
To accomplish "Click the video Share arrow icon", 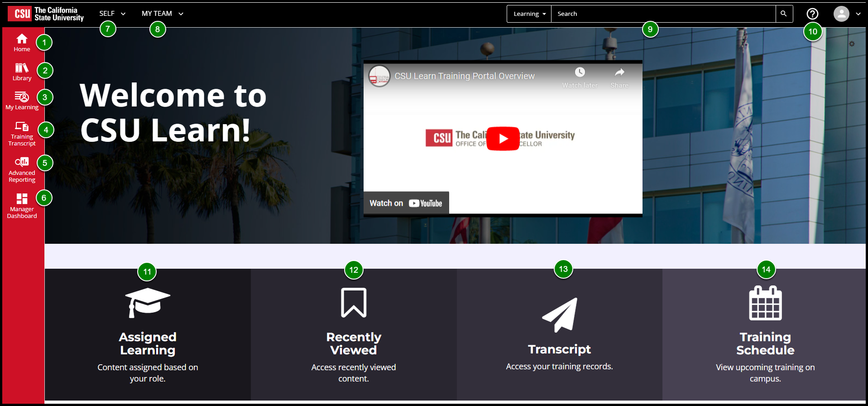I will [619, 72].
